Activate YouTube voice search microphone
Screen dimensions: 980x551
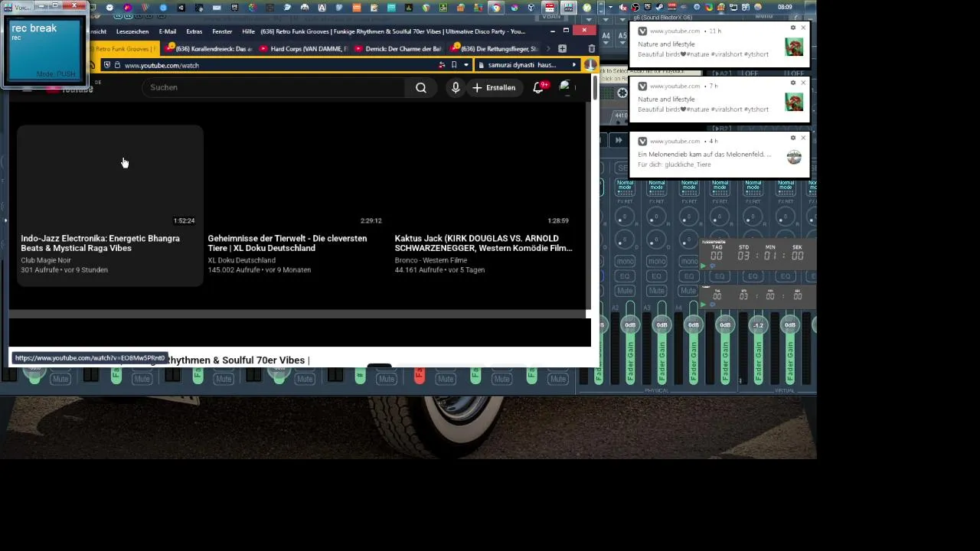(456, 87)
